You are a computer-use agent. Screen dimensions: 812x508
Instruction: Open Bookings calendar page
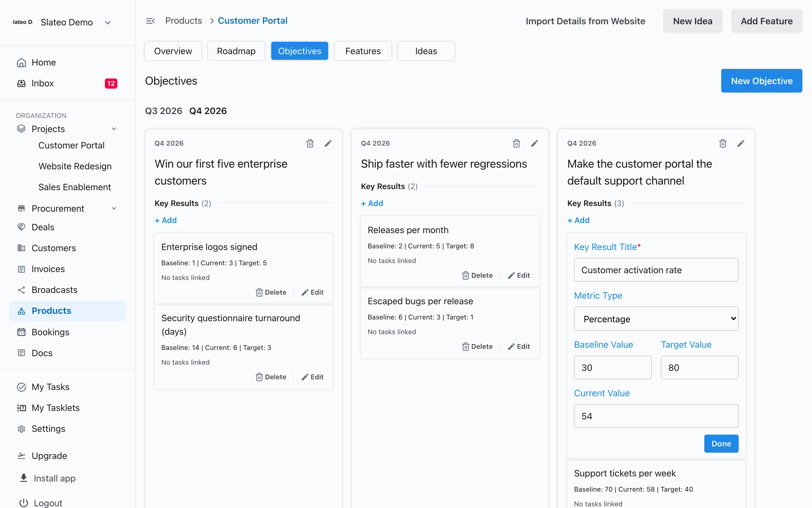click(67, 332)
